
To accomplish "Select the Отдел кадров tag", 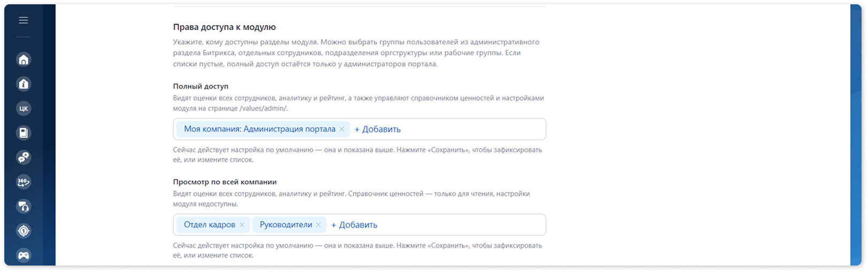I will (x=209, y=225).
